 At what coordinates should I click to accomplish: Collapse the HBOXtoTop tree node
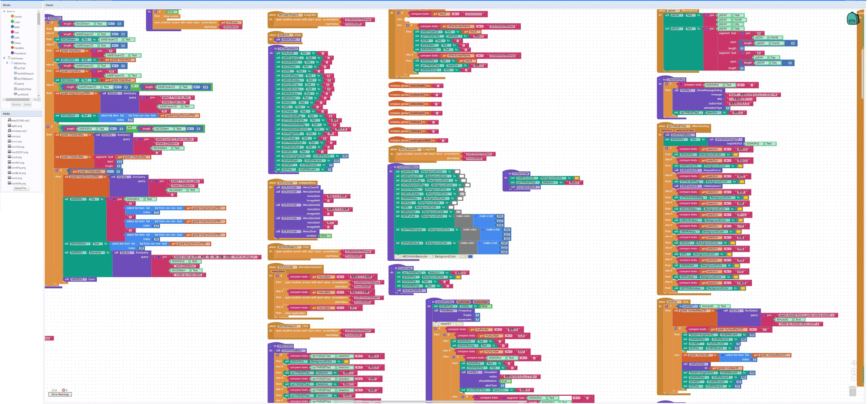7,63
